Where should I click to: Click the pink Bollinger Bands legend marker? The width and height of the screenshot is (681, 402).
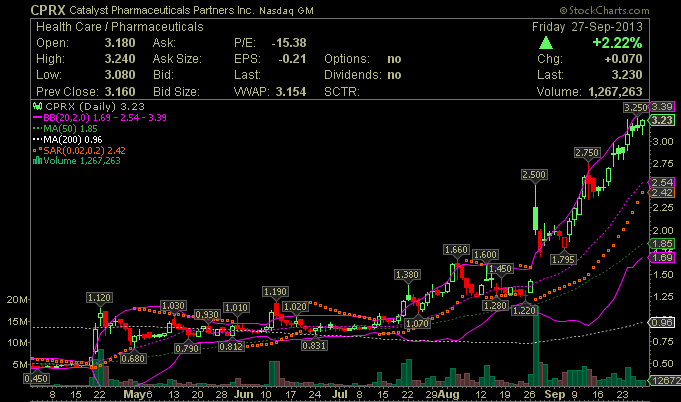click(x=38, y=116)
